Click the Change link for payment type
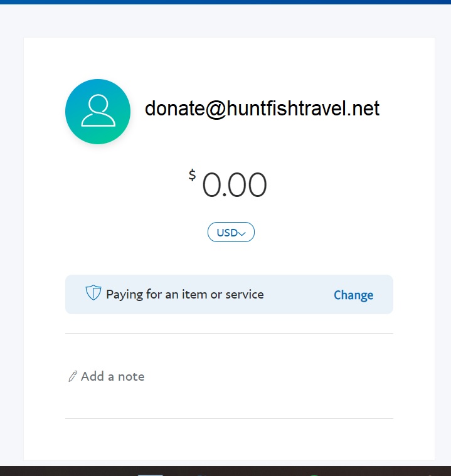The width and height of the screenshot is (451, 476). tap(353, 295)
